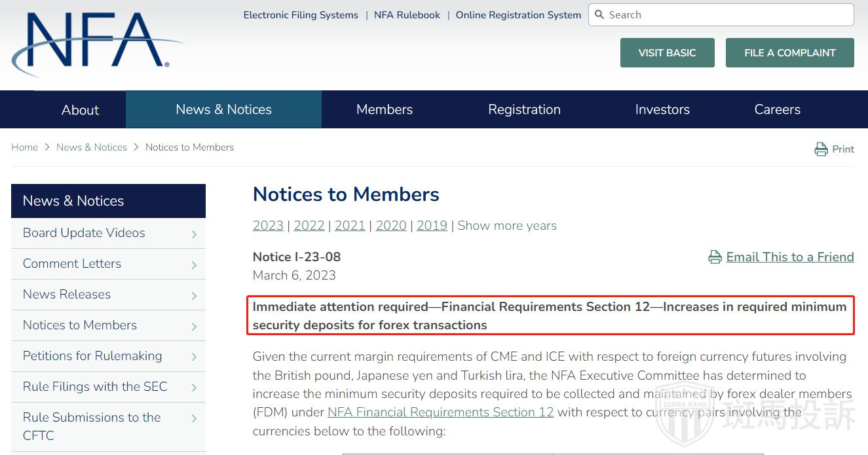The width and height of the screenshot is (868, 455).
Task: Click the search magnifier icon
Action: [599, 14]
